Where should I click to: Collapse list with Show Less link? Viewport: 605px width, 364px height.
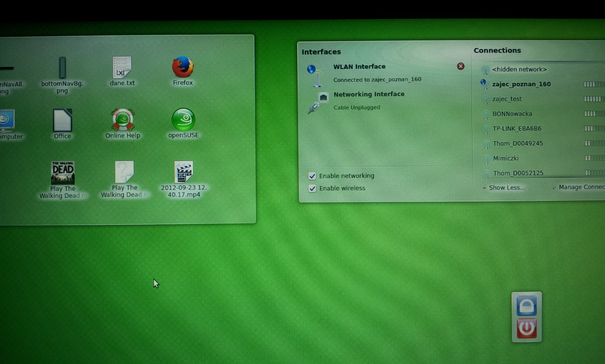(x=507, y=188)
